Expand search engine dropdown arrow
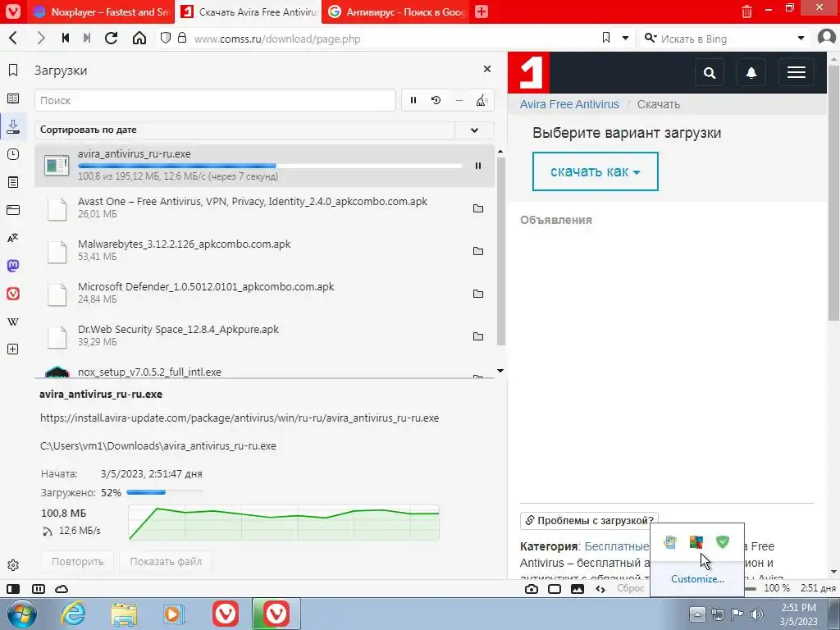The image size is (840, 630). 801,38
